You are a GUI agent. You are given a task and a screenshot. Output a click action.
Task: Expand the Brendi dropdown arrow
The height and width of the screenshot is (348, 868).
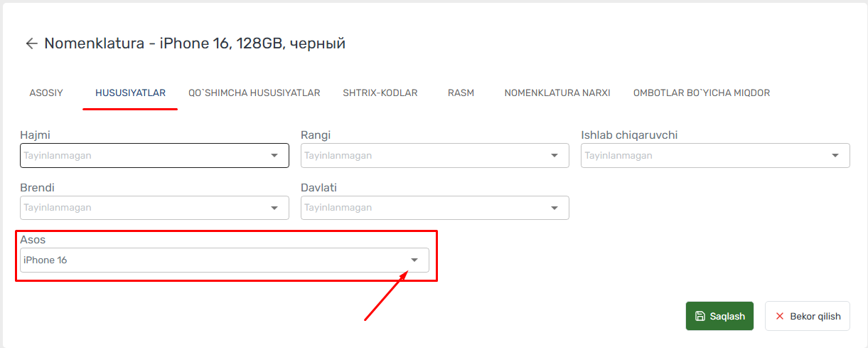tap(274, 208)
